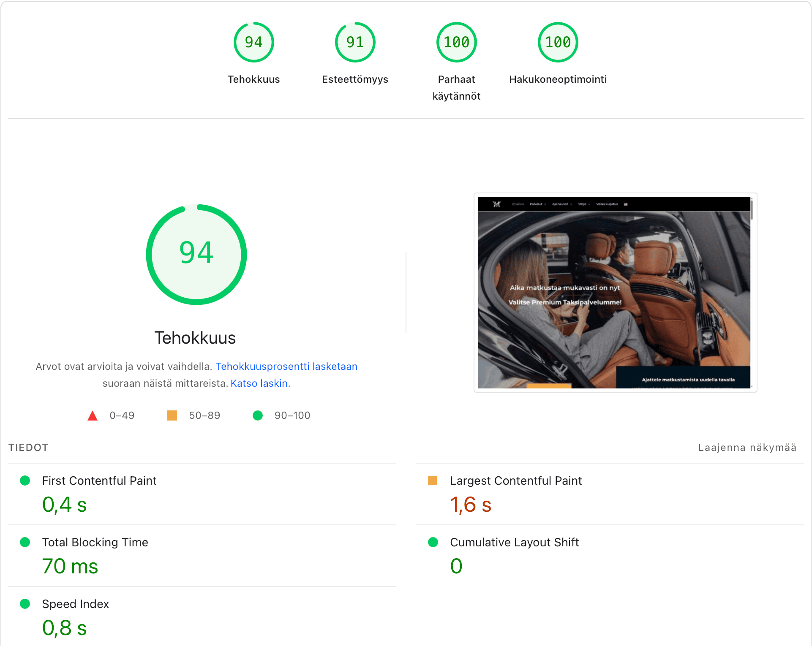Click the Tehokkuus 94 score gauge at top
Screen dimensions: 812x646
coord(253,42)
